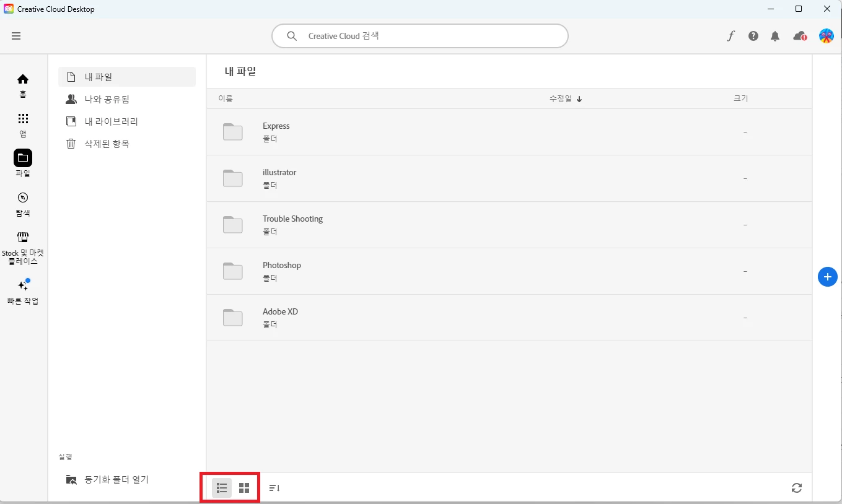The width and height of the screenshot is (842, 504).
Task: Open 나와 공유됨 section
Action: 127,99
